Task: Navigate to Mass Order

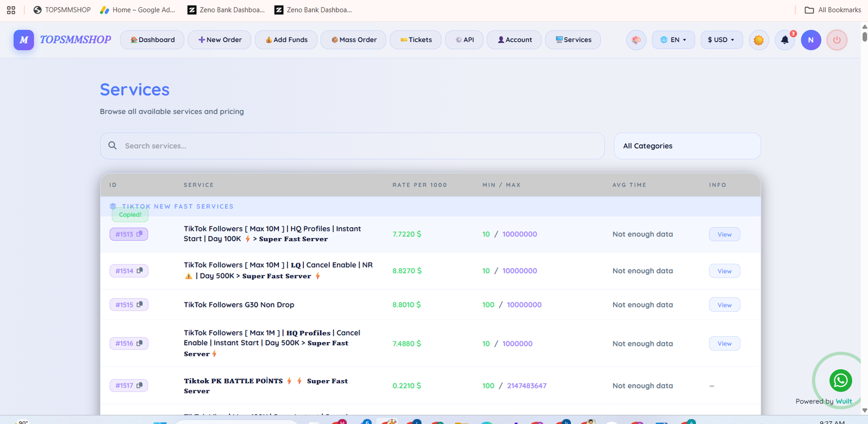Action: click(354, 40)
